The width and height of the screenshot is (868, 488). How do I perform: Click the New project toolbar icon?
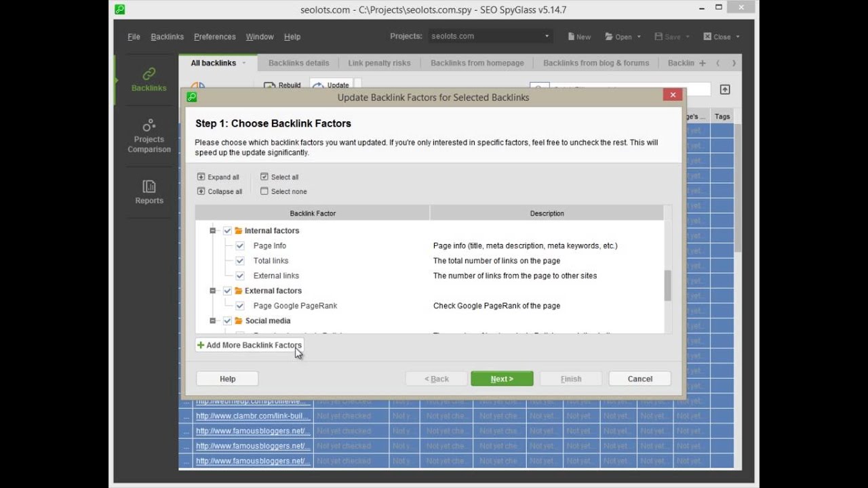pos(572,37)
